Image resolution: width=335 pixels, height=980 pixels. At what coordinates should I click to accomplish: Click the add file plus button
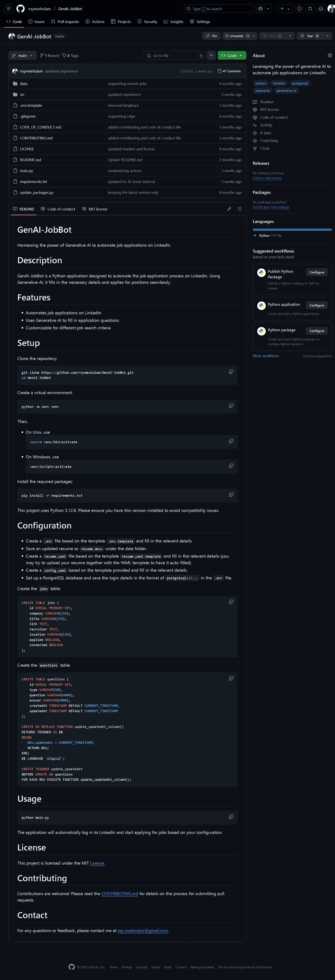211,55
